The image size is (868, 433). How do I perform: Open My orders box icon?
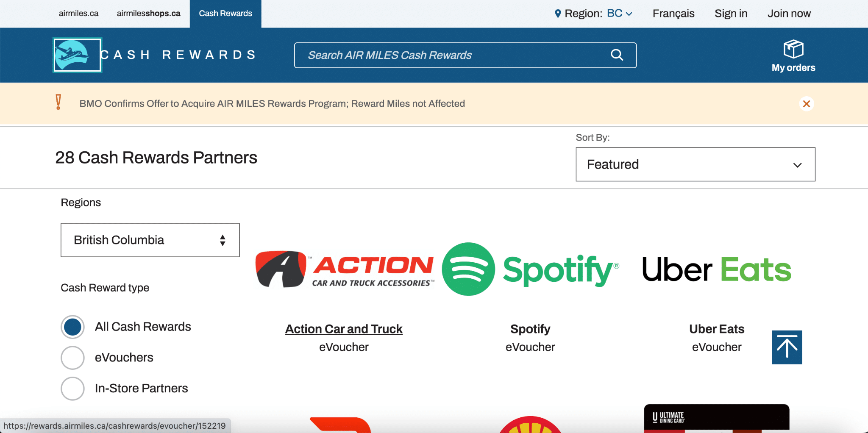click(793, 49)
